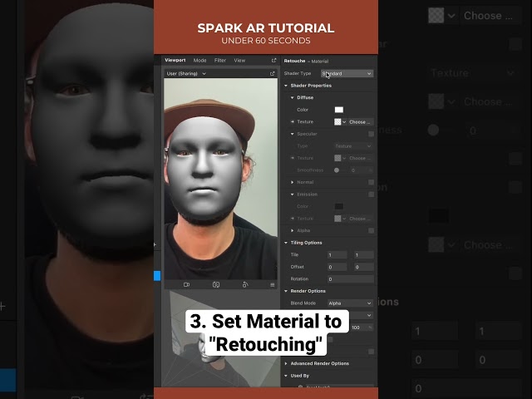Collapse the Used By section
This screenshot has height=399, width=532.
pos(286,376)
